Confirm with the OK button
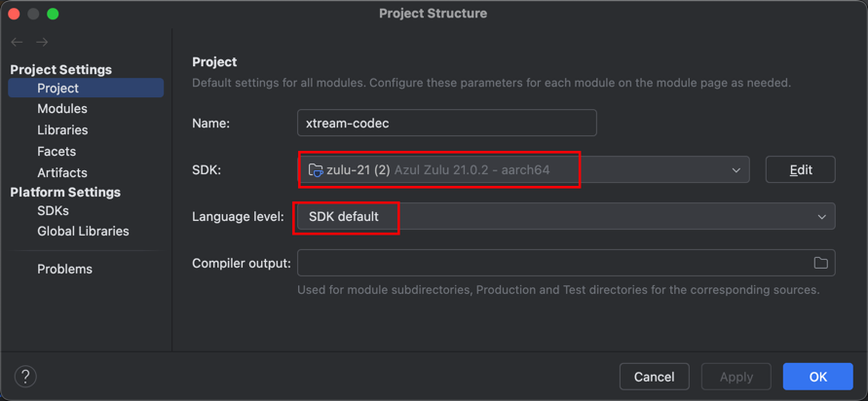868x401 pixels. tap(817, 377)
